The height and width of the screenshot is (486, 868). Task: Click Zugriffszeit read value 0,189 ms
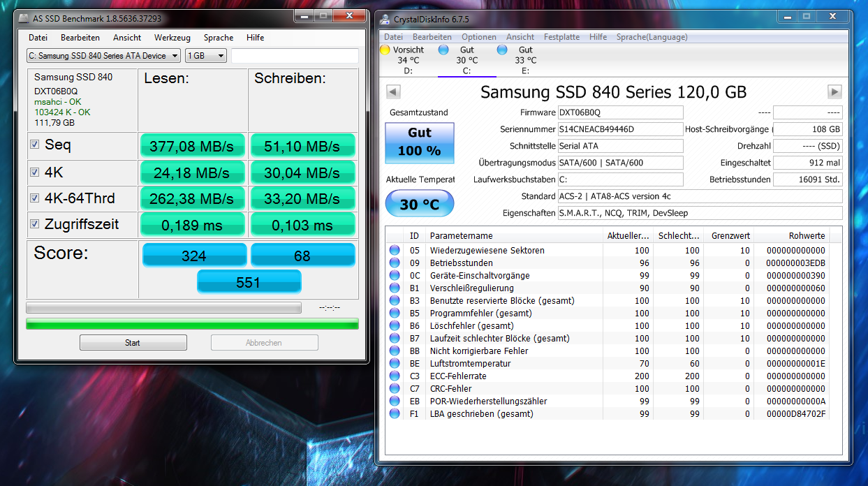193,226
